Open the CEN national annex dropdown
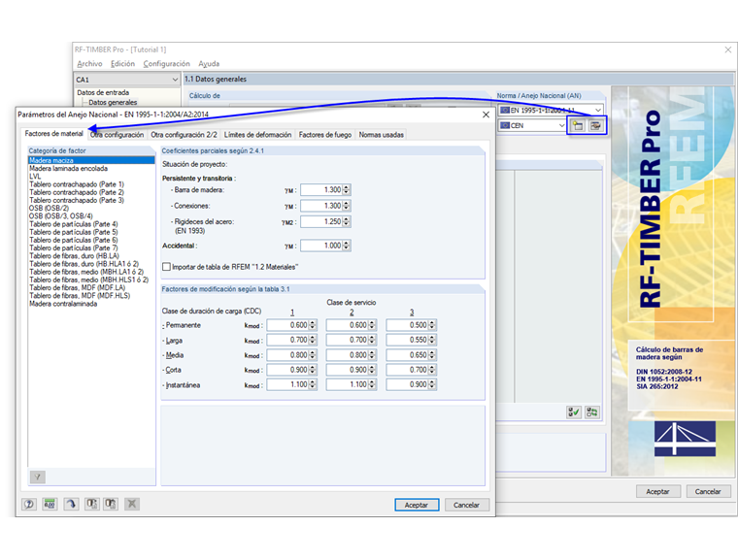 [532, 125]
